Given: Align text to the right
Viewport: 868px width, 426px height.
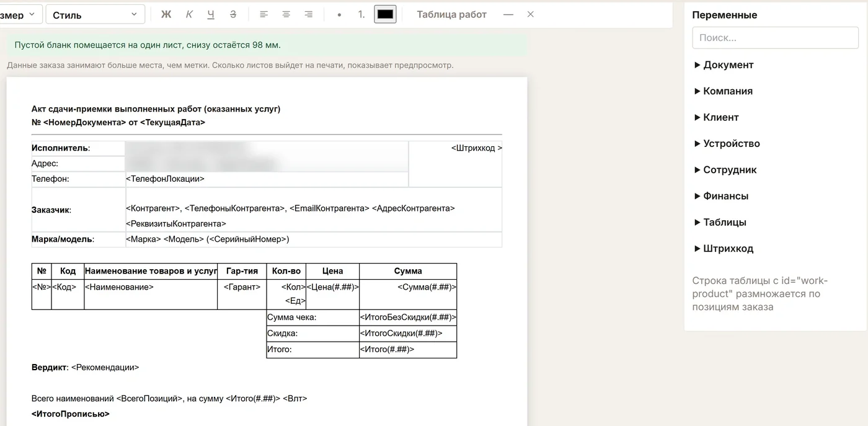Looking at the screenshot, I should coord(309,14).
